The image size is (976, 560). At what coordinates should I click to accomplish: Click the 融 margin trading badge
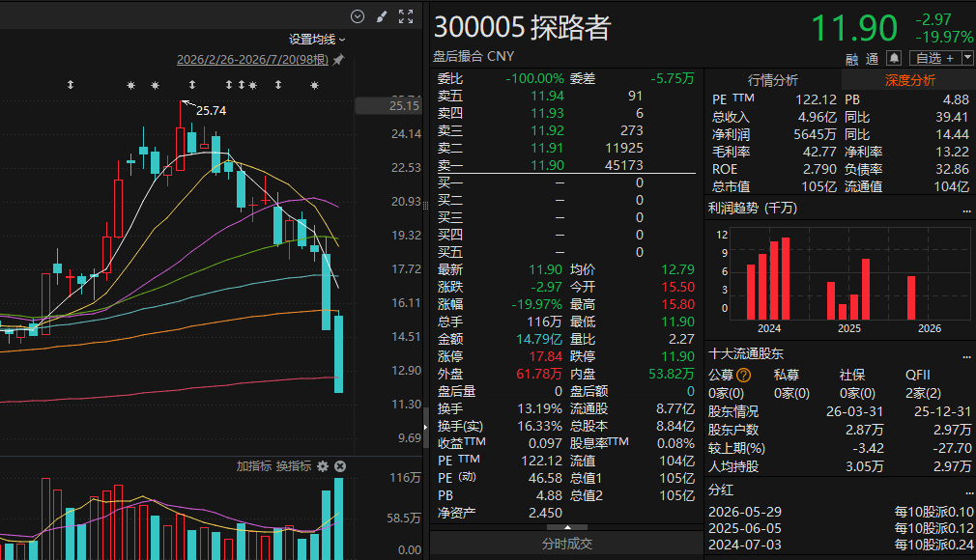point(852,59)
